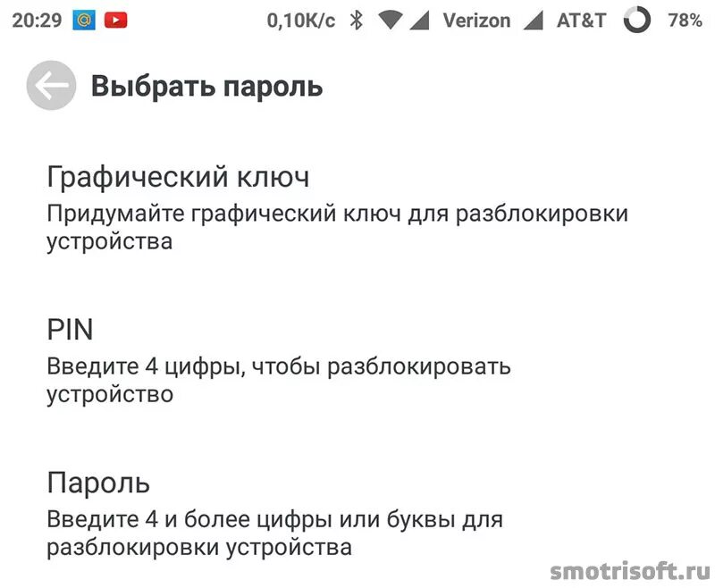Viewport: 715px width, 588px height.
Task: Select the Графический ключ option
Action: point(357,207)
